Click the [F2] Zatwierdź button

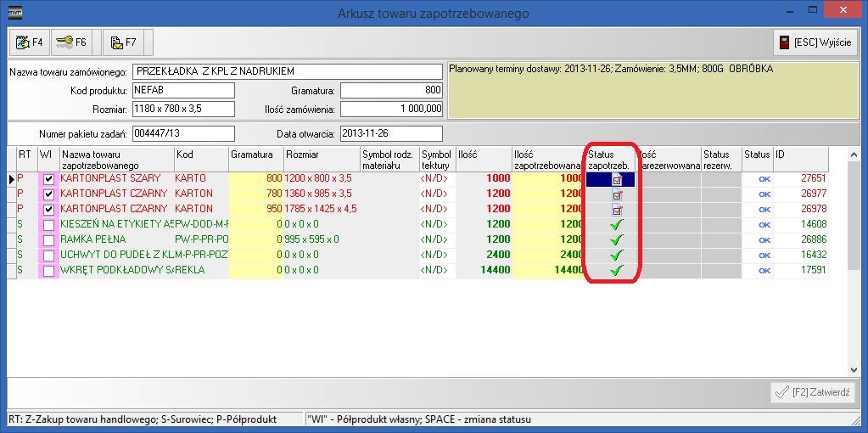(815, 391)
